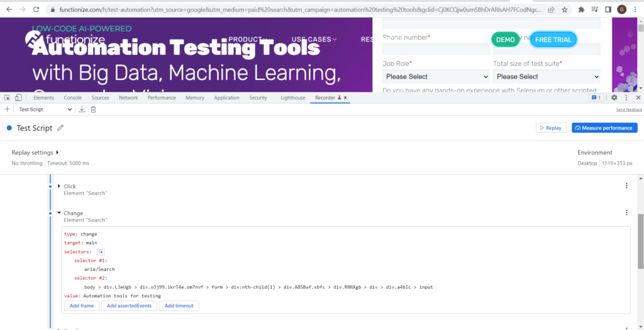Click the FREE TRIAL button

[553, 40]
